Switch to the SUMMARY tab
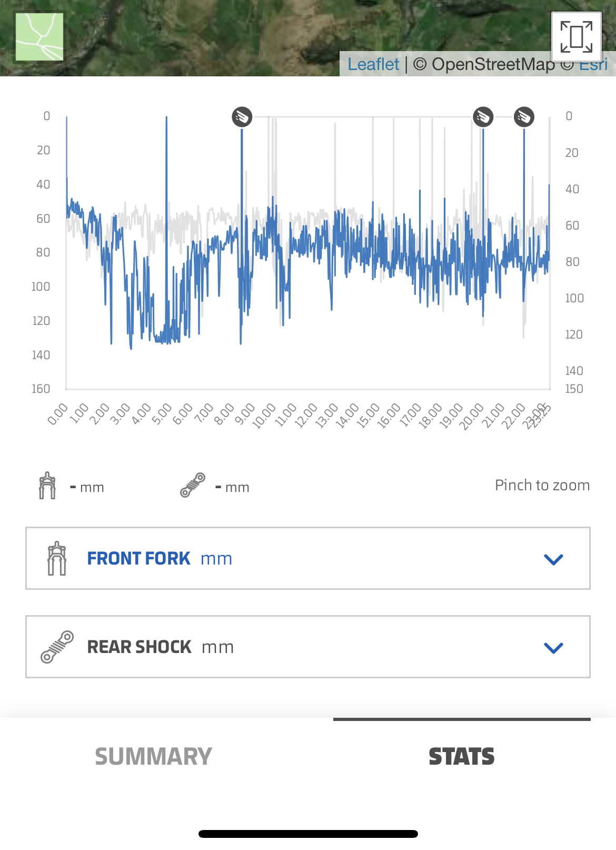Viewport: 616px width, 850px height. (x=153, y=757)
